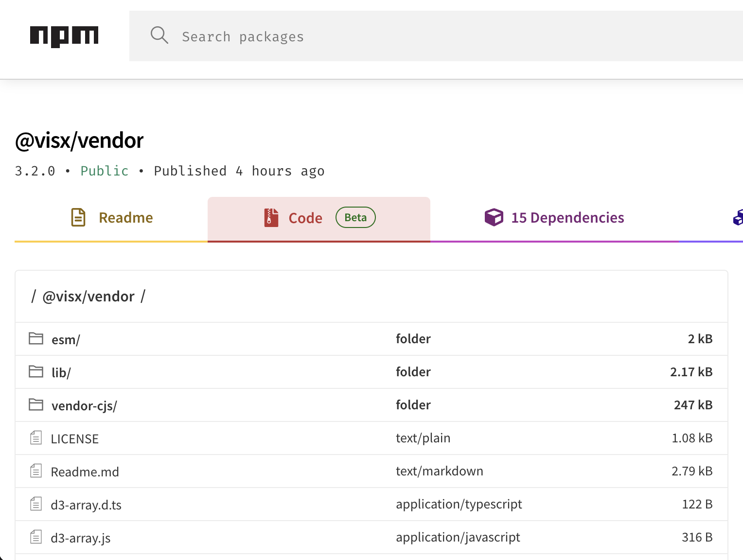Click the @visx/vendor breadcrumb

[x=88, y=296]
